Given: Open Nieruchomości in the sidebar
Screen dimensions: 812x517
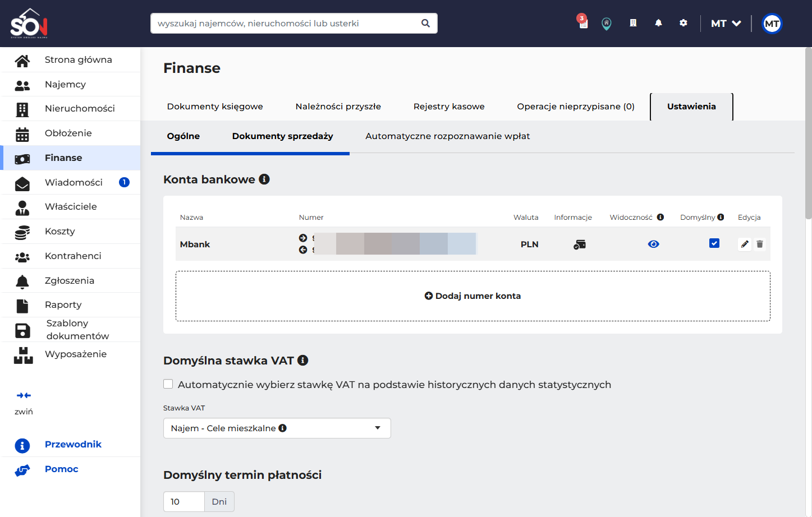Looking at the screenshot, I should click(x=70, y=109).
